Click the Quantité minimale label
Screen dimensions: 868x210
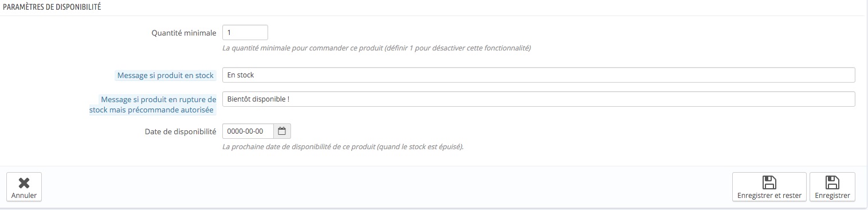pyautogui.click(x=184, y=33)
